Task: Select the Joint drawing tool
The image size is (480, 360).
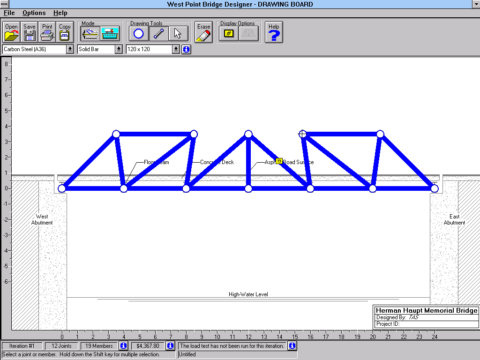Action: (139, 34)
